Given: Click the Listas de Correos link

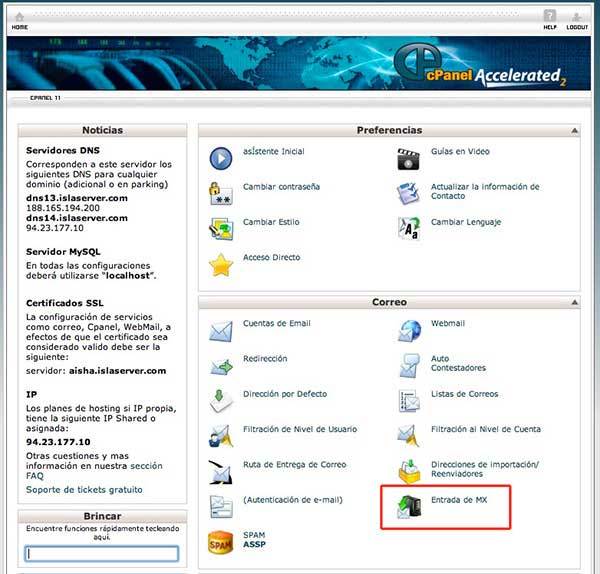Looking at the screenshot, I should (465, 394).
